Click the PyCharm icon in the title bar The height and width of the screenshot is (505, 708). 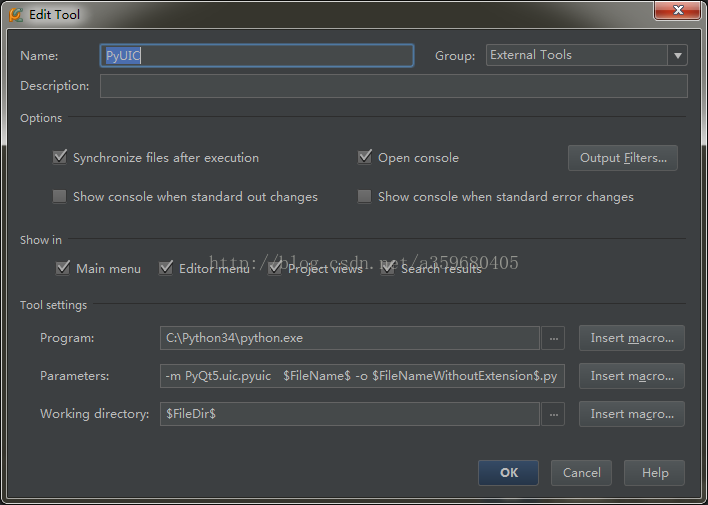(15, 15)
